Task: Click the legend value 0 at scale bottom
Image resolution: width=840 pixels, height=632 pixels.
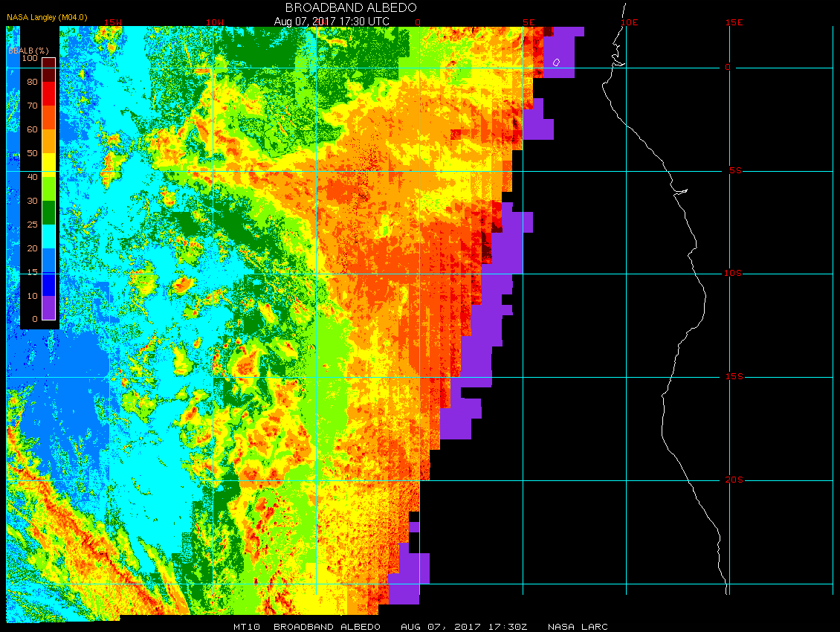Action: click(35, 319)
